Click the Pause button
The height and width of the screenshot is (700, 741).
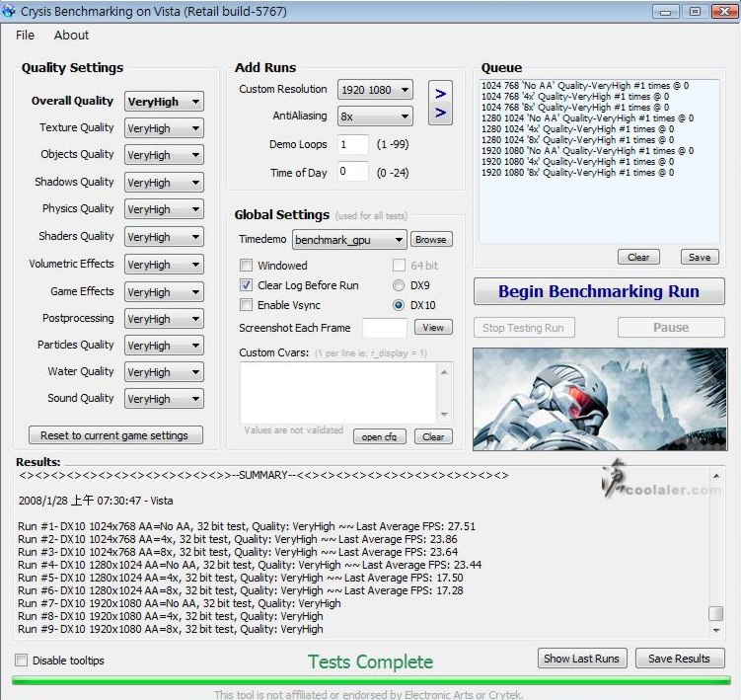click(671, 328)
